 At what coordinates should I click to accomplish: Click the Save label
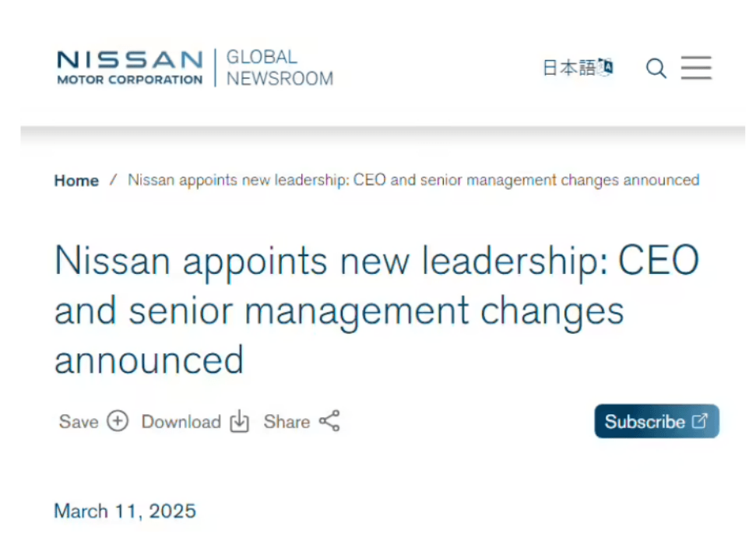[x=79, y=421]
